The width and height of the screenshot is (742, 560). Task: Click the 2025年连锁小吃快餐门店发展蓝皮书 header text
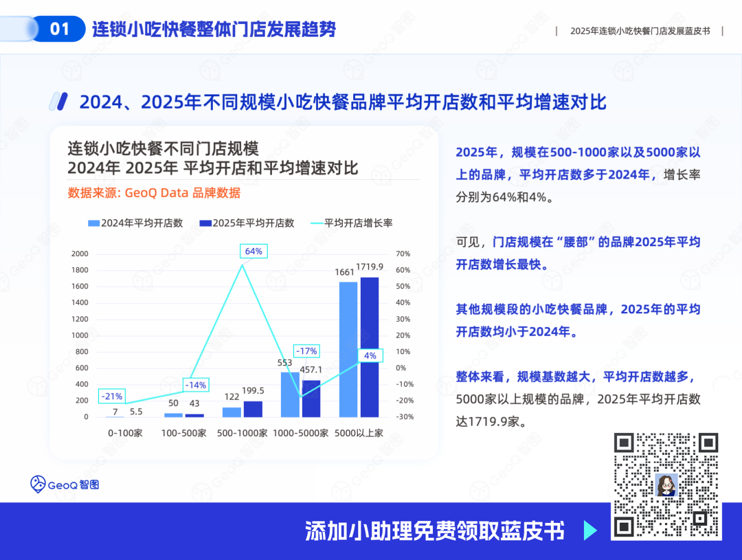[x=640, y=31]
